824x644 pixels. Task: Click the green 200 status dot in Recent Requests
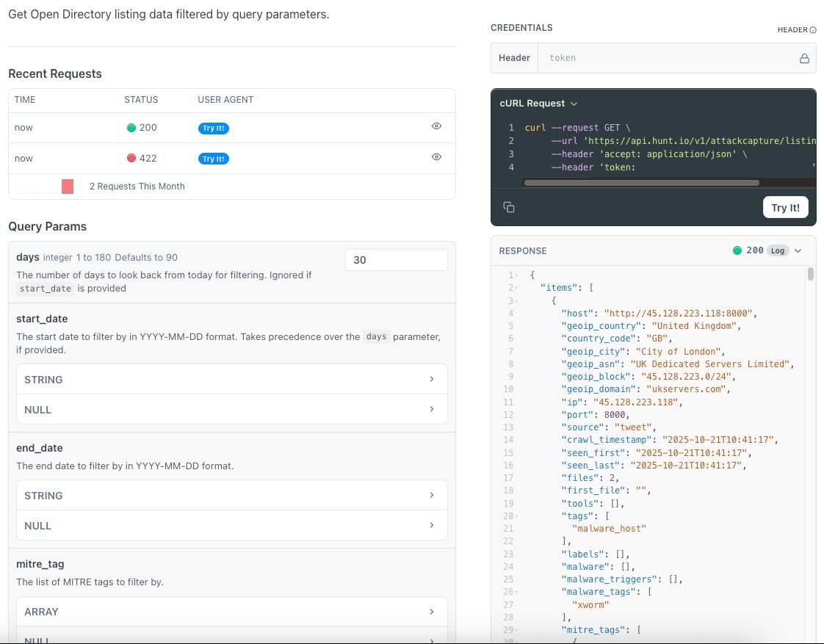pos(131,128)
